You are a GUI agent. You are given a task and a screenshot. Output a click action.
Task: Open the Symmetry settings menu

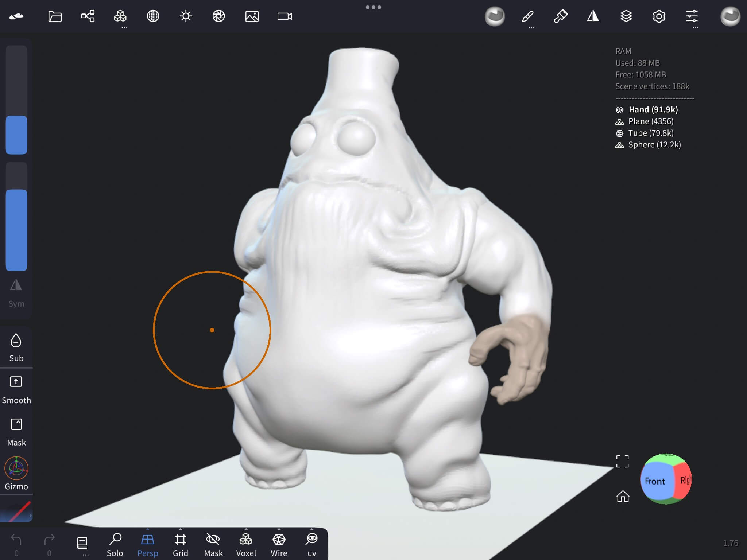click(593, 16)
